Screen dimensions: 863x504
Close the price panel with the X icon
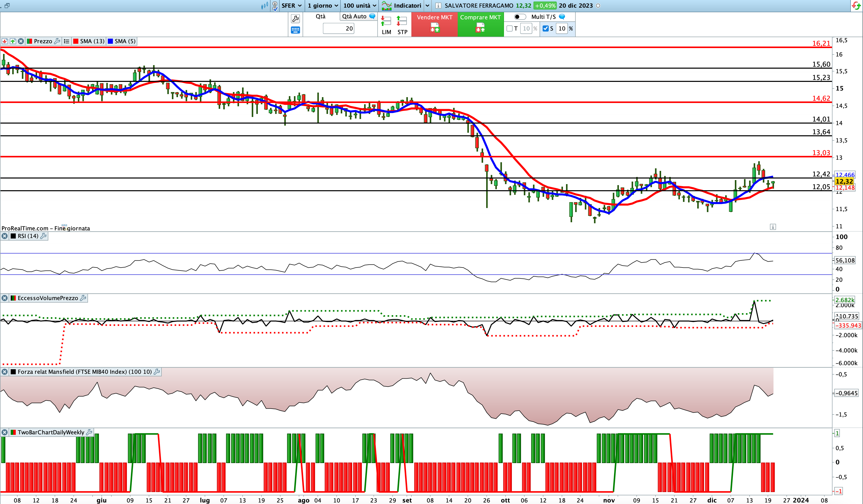click(21, 41)
